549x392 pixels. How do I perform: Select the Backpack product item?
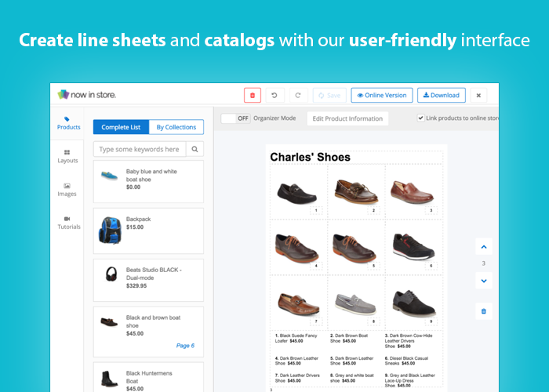148,230
